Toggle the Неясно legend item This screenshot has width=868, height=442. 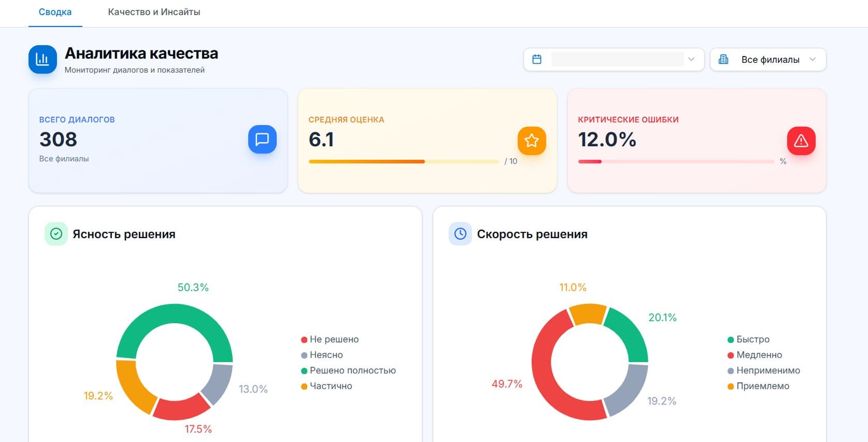pos(322,355)
